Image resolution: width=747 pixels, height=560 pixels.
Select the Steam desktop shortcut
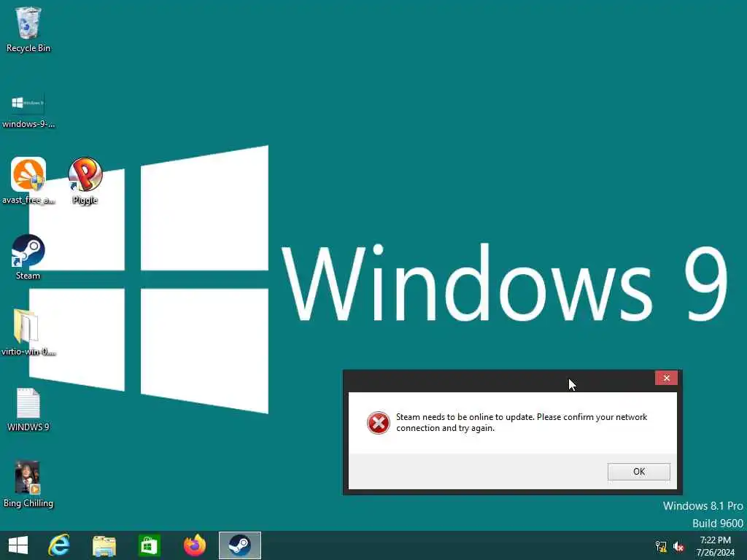(x=28, y=257)
